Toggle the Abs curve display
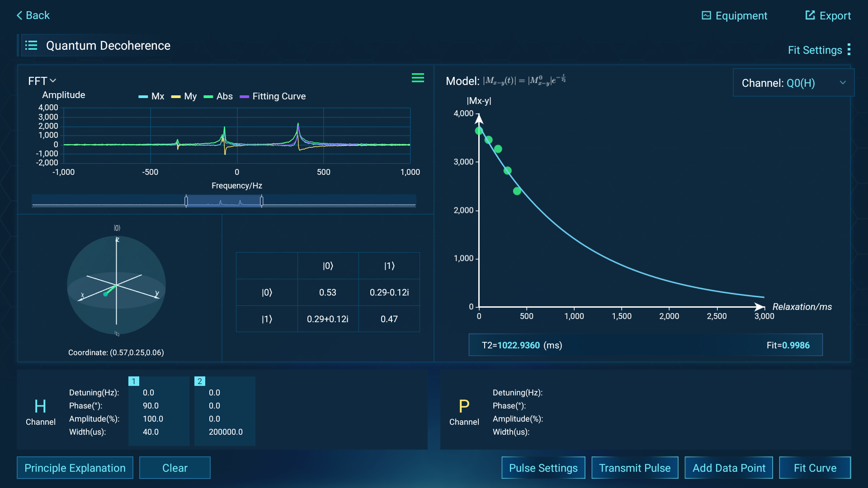Screen dimensions: 868x488 218,96
